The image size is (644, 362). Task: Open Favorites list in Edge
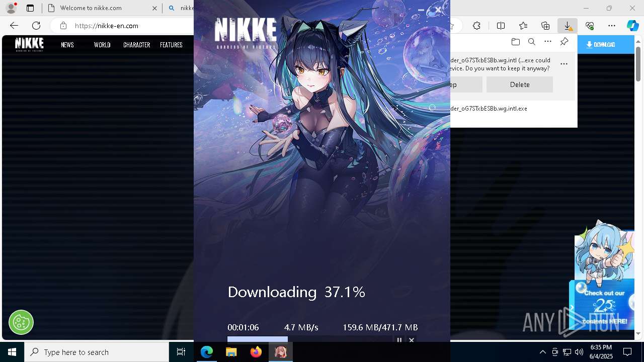click(523, 26)
